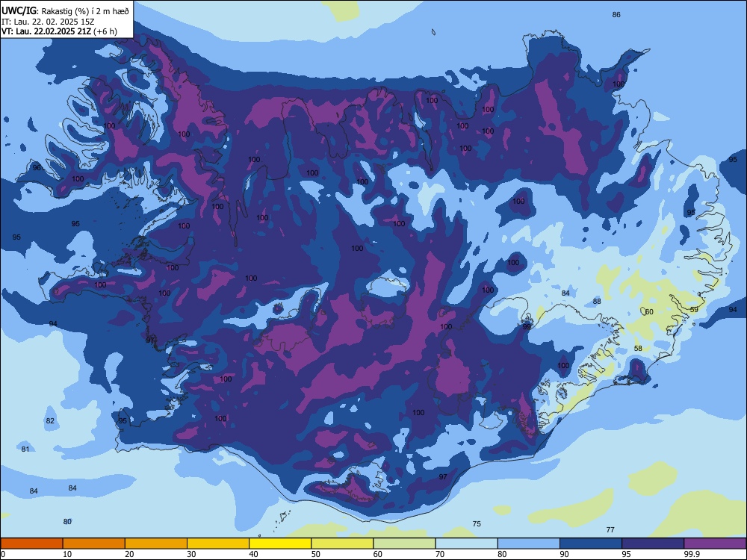Screen dimensions: 747x560
Task: Click the '59' humidity value on the map
Action: [694, 310]
